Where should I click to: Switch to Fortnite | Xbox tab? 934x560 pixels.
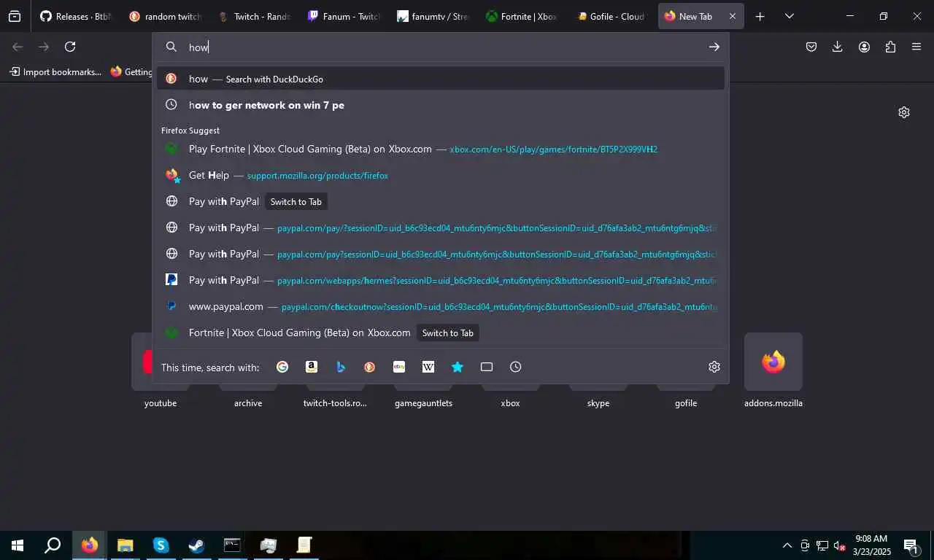pos(522,16)
